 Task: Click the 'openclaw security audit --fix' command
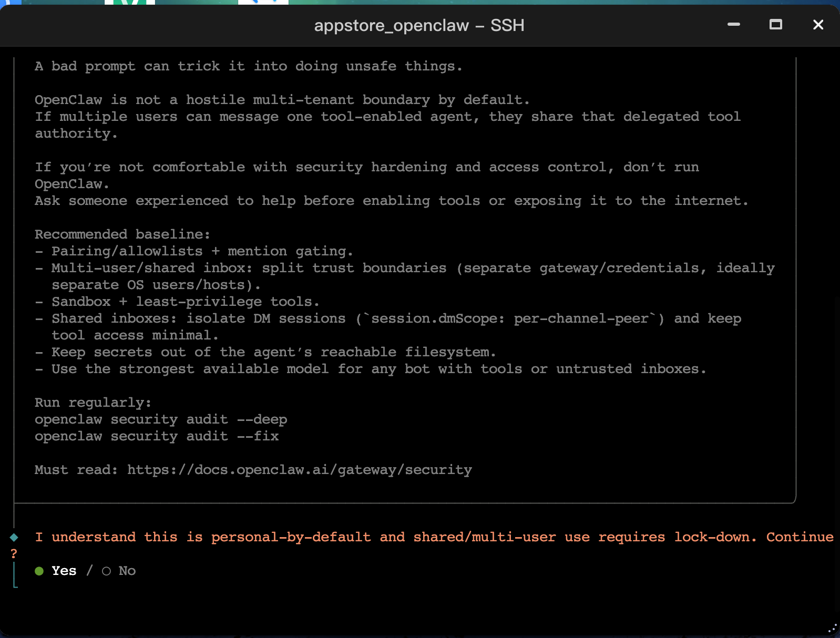[x=157, y=436]
